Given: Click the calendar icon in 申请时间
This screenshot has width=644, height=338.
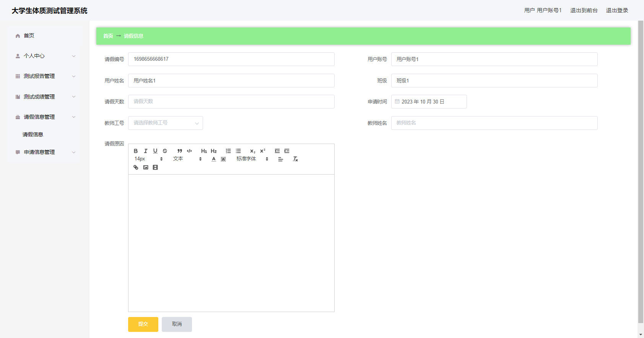Looking at the screenshot, I should click(x=397, y=102).
